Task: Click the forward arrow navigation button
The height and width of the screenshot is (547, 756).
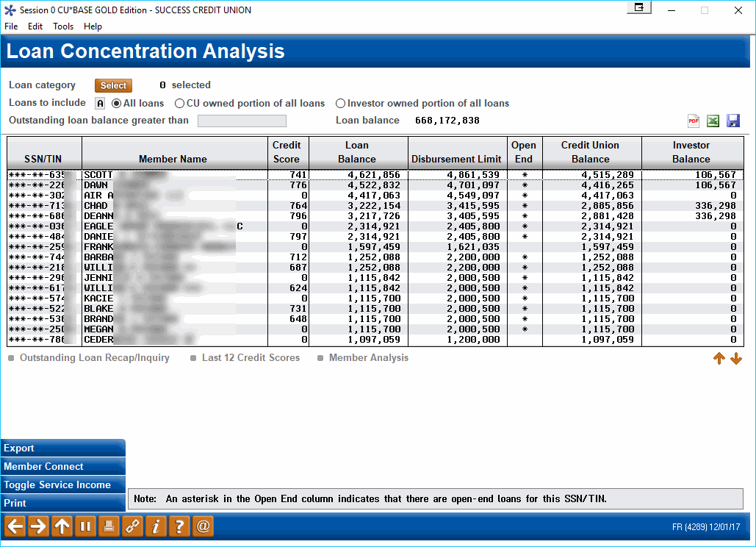Action: (38, 526)
